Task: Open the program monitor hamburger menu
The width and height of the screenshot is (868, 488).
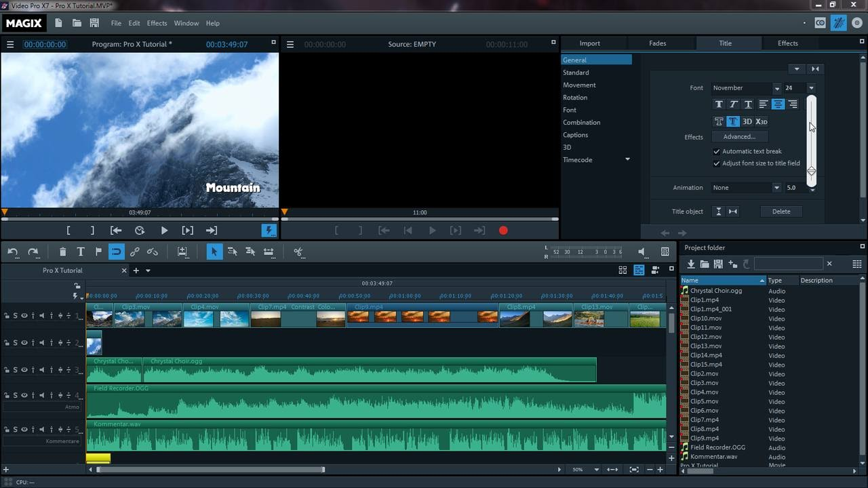Action: 9,44
